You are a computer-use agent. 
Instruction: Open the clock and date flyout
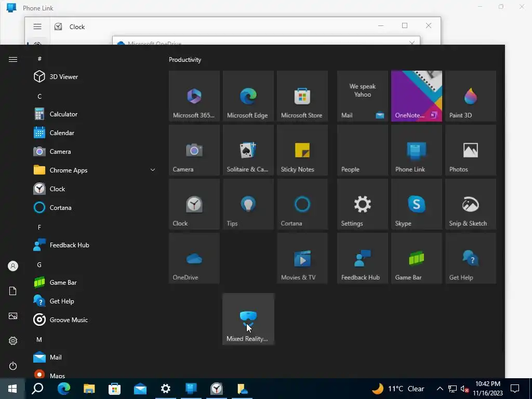487,389
